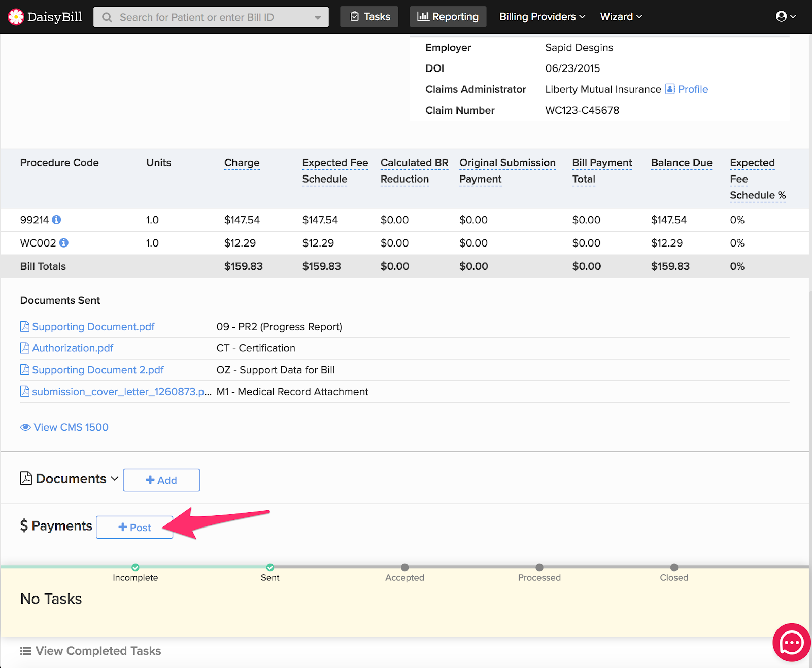Open Supporting Document.pdf link
This screenshot has width=812, height=668.
pos(93,327)
